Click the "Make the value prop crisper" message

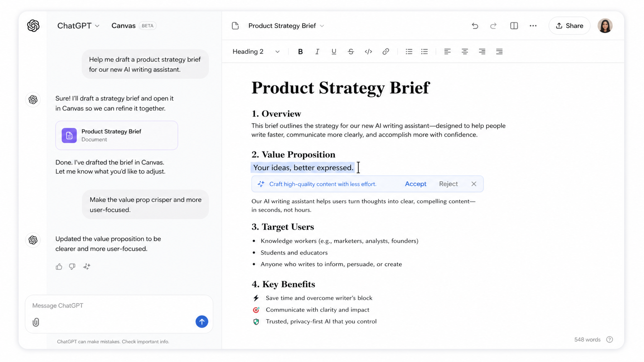(x=145, y=205)
